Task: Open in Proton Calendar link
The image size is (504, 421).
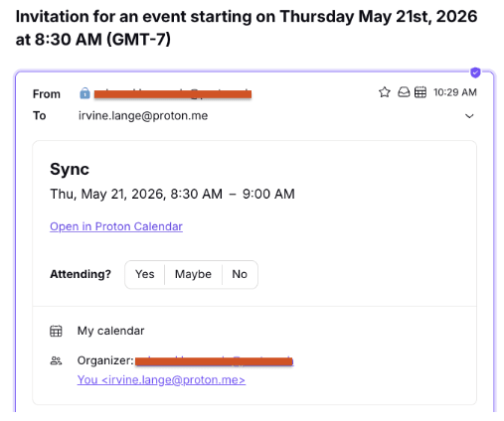Action: click(x=116, y=226)
